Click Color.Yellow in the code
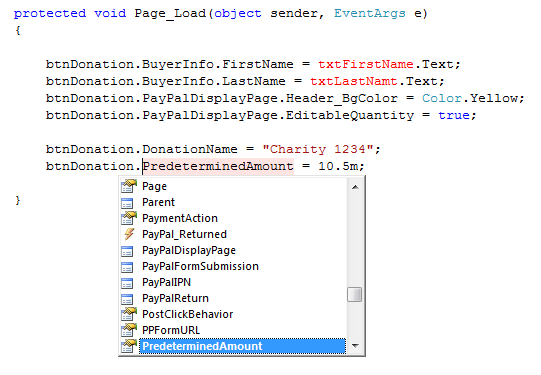The height and width of the screenshot is (375, 541). coord(470,98)
